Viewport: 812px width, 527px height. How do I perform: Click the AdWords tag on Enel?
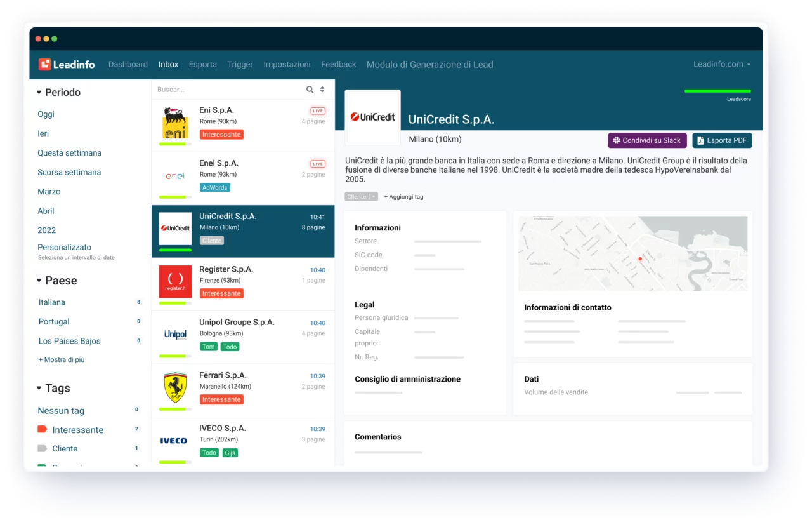[x=215, y=187]
